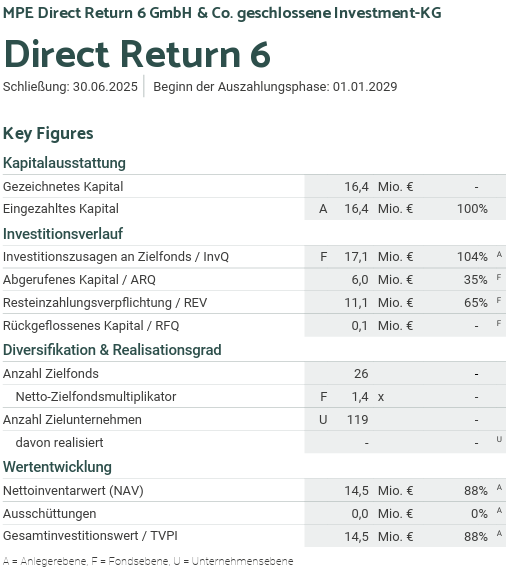Click the Gesamtinvestitionswert / TVPI label
The height and width of the screenshot is (568, 506).
coord(90,536)
